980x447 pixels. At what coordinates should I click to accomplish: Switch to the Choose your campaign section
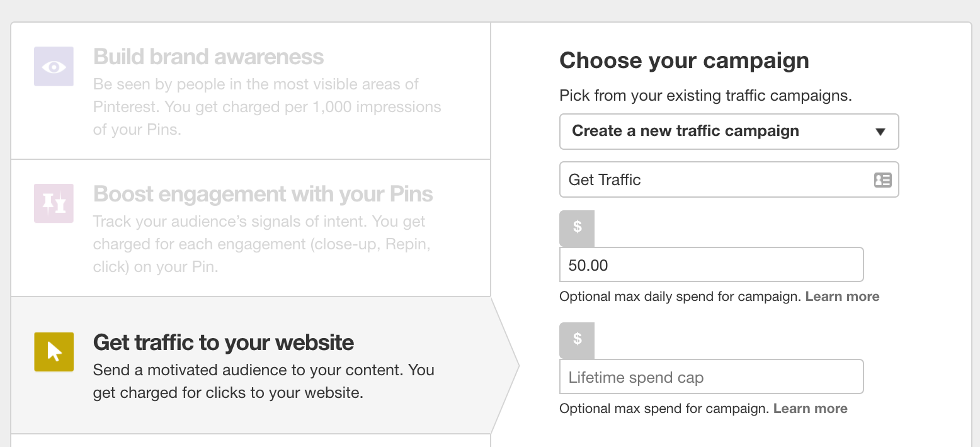(684, 60)
